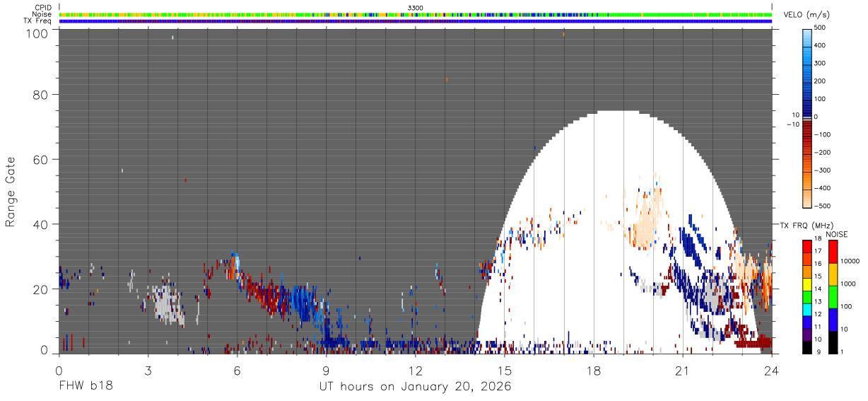Click the FHW b18 label
This screenshot has height=401, width=868.
coord(86,387)
